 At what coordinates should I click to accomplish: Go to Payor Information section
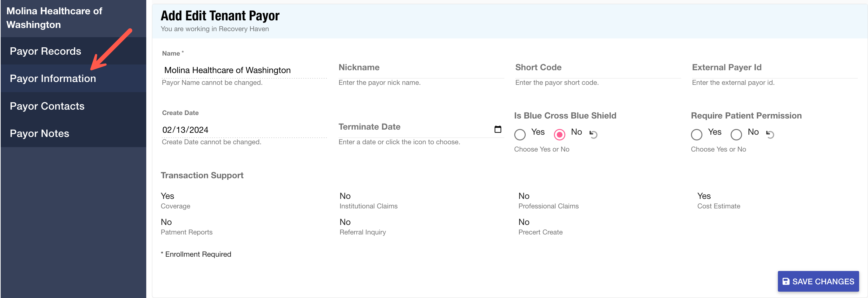click(x=53, y=78)
